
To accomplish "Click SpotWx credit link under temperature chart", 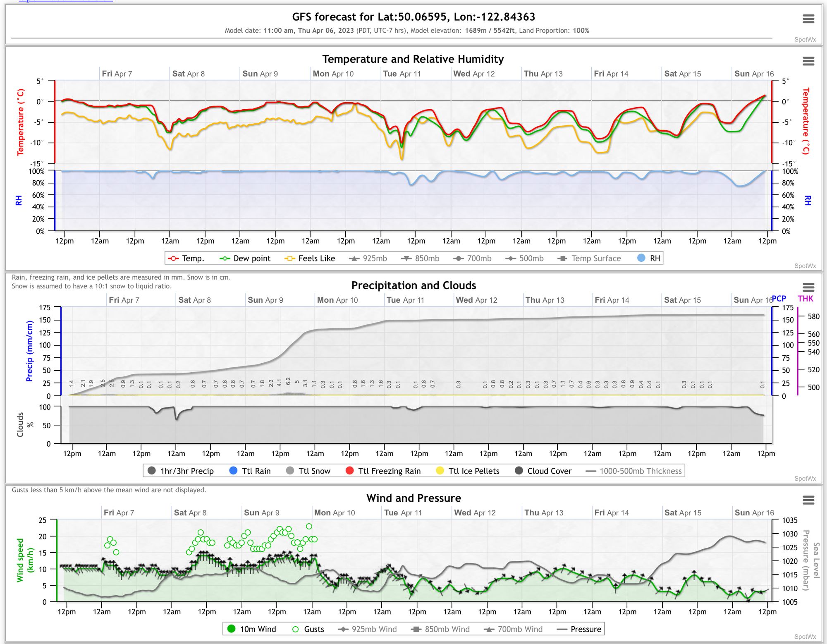I will [x=805, y=266].
